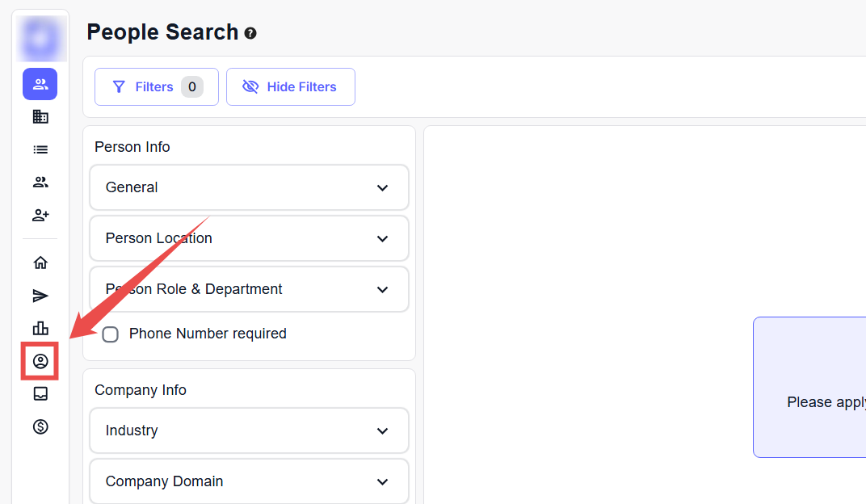Open the inbox tray sidebar icon
866x504 pixels.
click(x=40, y=393)
